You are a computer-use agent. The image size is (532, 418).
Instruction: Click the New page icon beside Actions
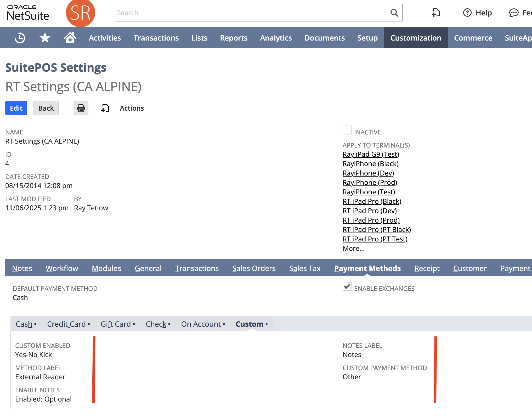point(105,108)
